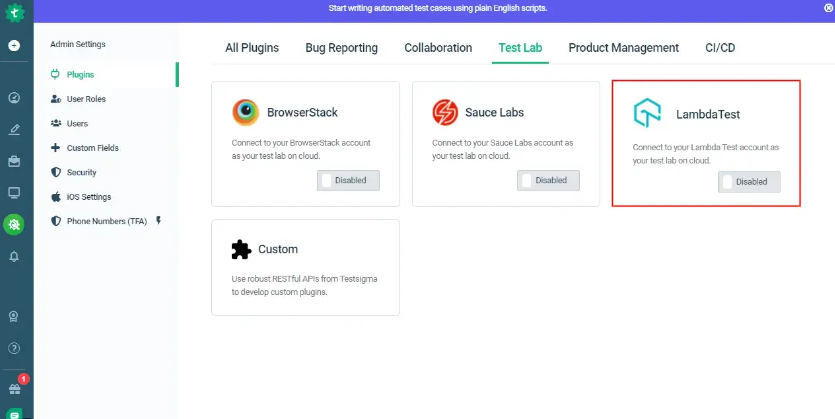The width and height of the screenshot is (835, 419).
Task: Click the BrowserStack account description text
Action: [x=301, y=150]
